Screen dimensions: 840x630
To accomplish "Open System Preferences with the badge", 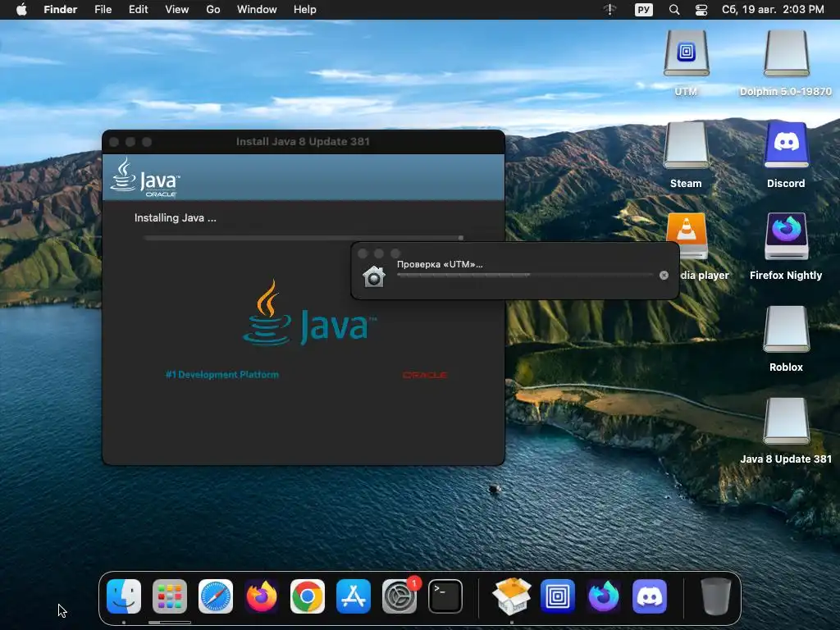I will tap(399, 596).
